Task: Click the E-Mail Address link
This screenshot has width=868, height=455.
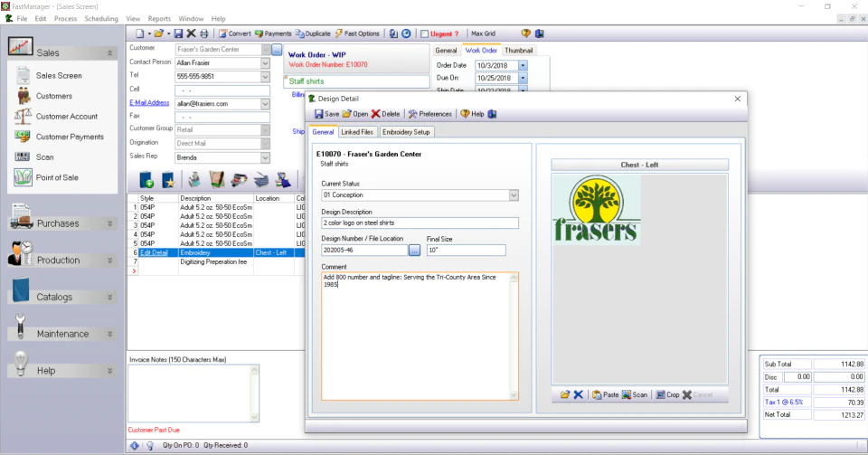Action: [x=149, y=103]
